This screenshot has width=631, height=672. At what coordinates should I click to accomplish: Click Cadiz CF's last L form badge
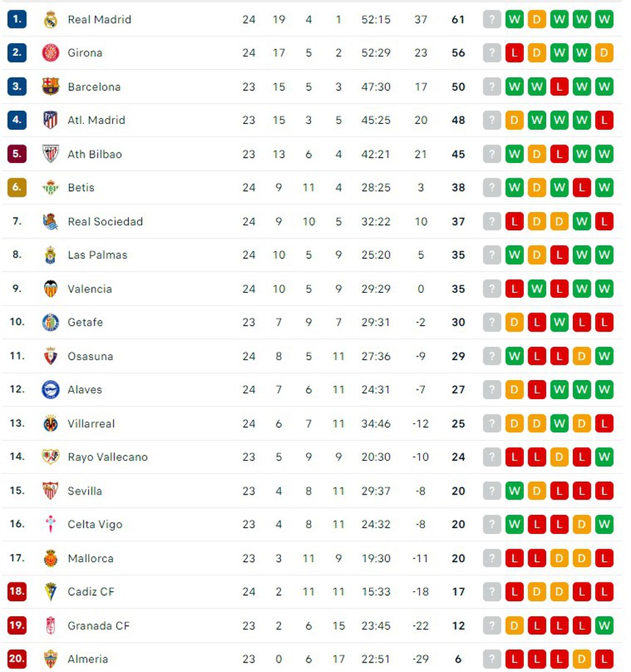603,591
